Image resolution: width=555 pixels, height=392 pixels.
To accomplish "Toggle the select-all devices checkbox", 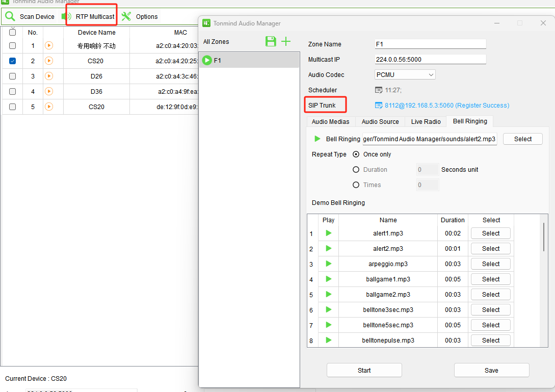I will point(12,32).
